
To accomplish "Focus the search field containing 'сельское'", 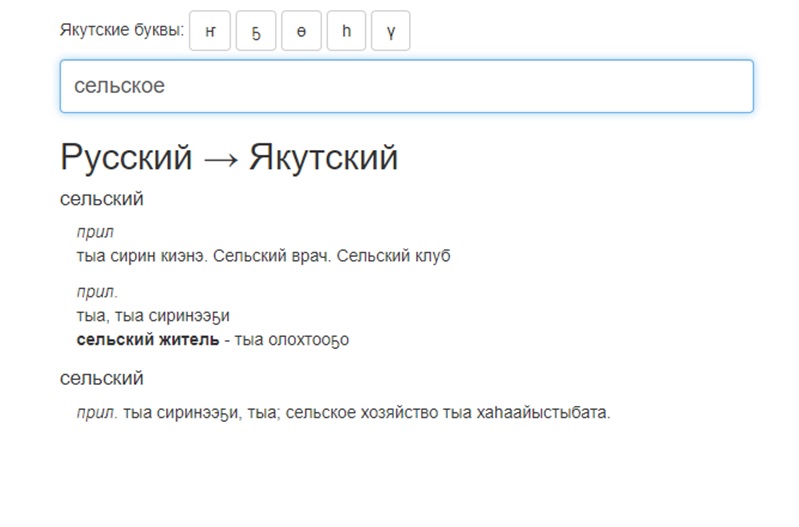I will click(407, 86).
